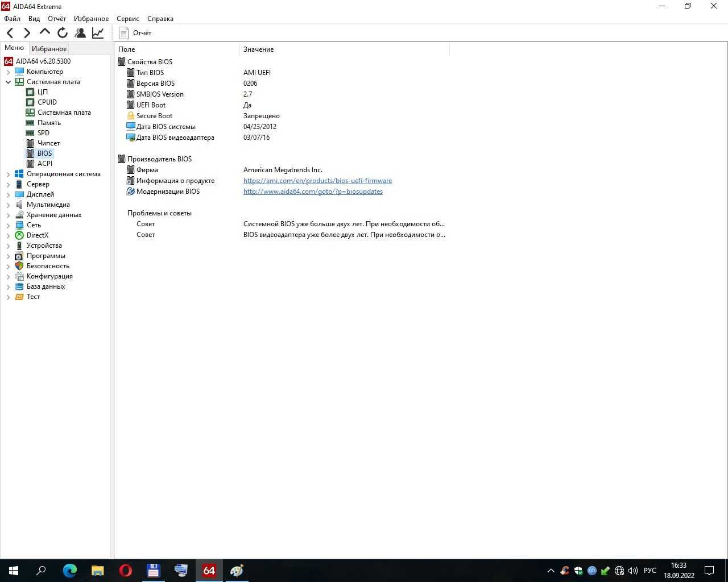Screen dimensions: 728x582
Task: Click the Программы tree icon
Action: click(19, 256)
